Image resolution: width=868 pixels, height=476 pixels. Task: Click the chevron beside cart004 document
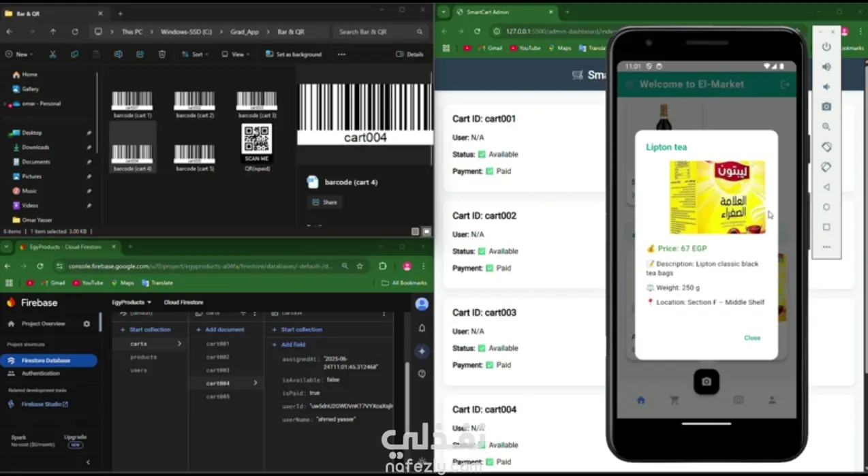click(x=255, y=383)
